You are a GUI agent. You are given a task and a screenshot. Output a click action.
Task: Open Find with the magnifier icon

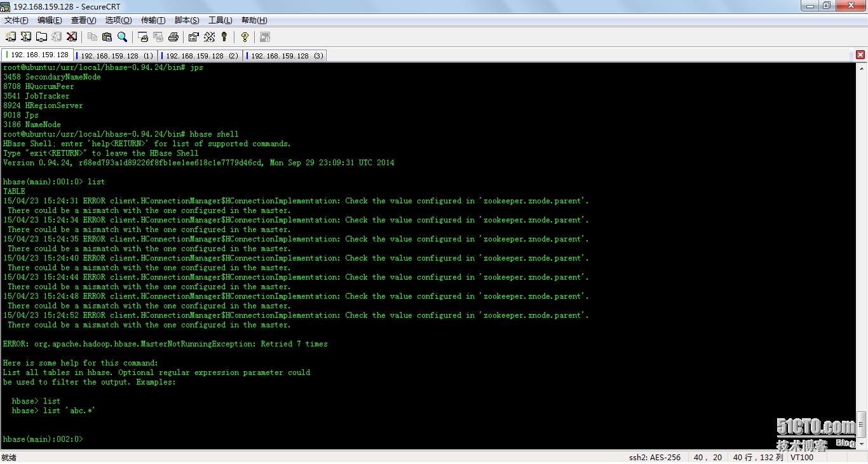pyautogui.click(x=122, y=37)
